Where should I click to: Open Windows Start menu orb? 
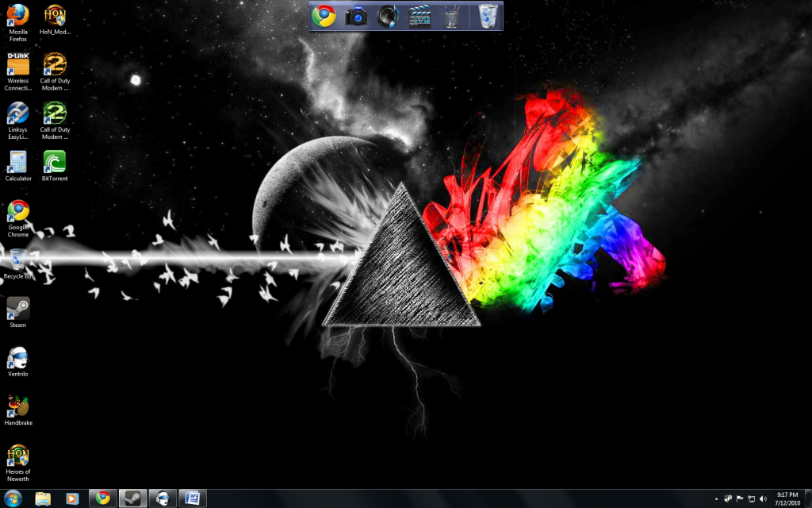click(x=13, y=498)
